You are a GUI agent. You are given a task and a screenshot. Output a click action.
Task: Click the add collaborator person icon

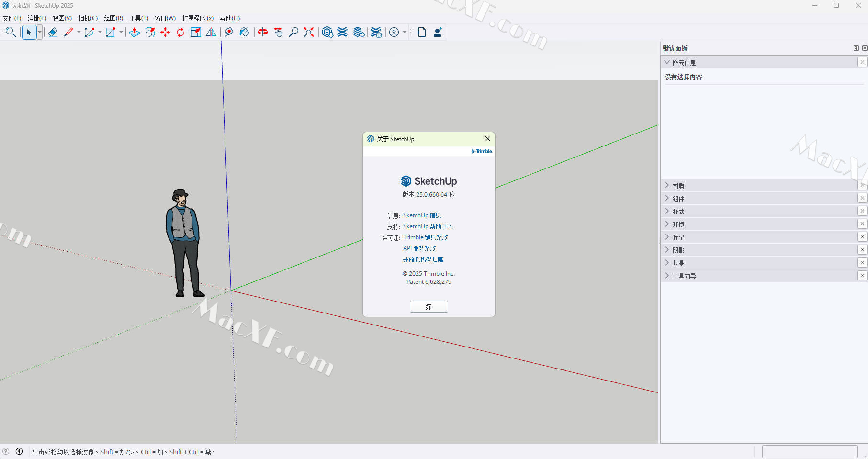(437, 32)
